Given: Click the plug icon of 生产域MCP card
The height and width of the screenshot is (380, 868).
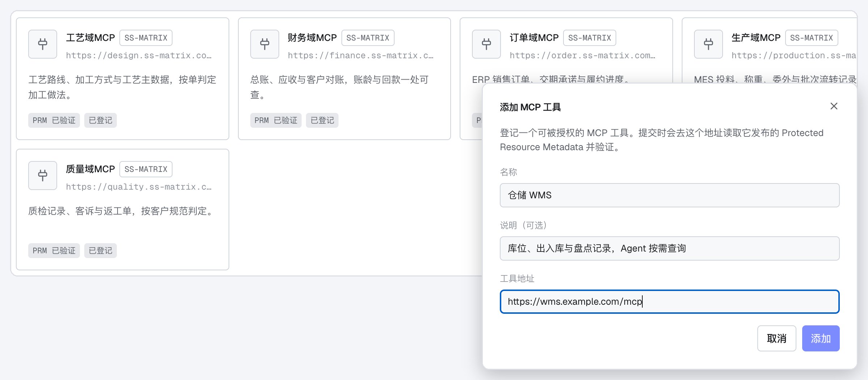Looking at the screenshot, I should (709, 44).
